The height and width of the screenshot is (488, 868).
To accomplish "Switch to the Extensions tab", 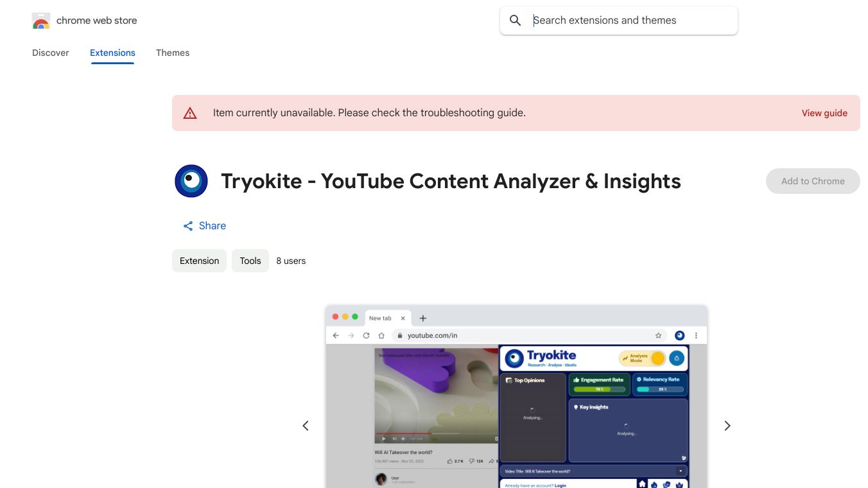I will [112, 53].
